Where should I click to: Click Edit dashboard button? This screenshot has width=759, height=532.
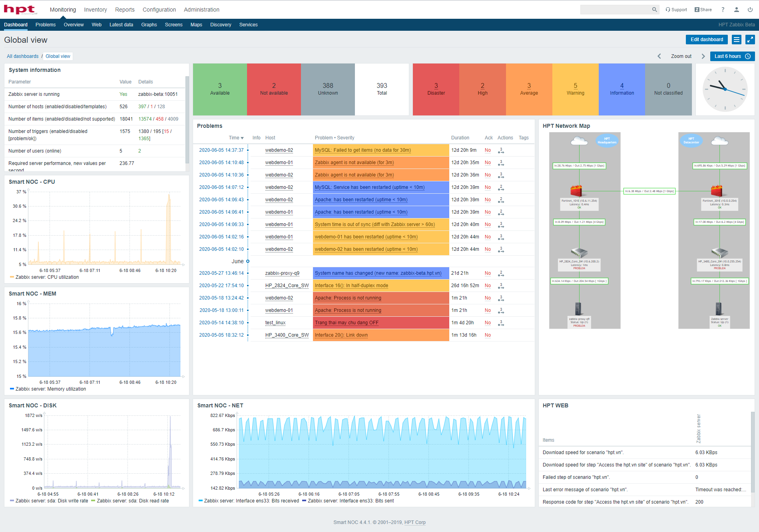click(x=707, y=40)
